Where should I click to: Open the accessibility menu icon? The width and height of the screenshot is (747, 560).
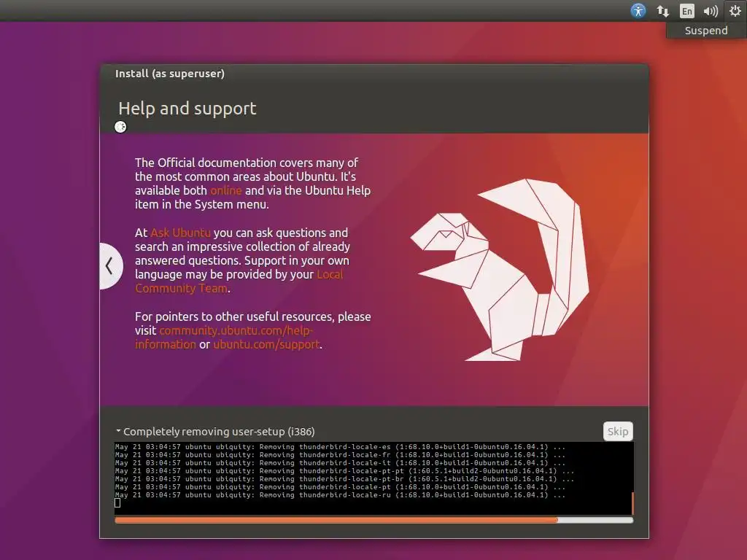[x=638, y=10]
